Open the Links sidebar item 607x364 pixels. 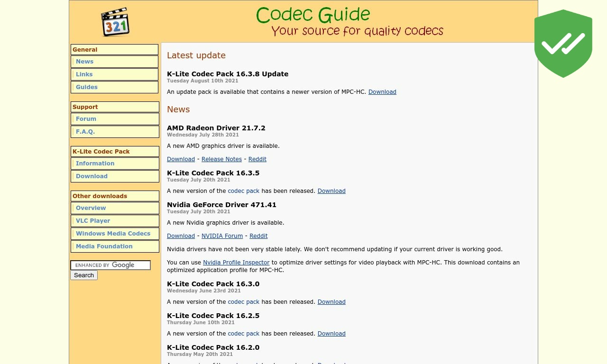point(115,74)
